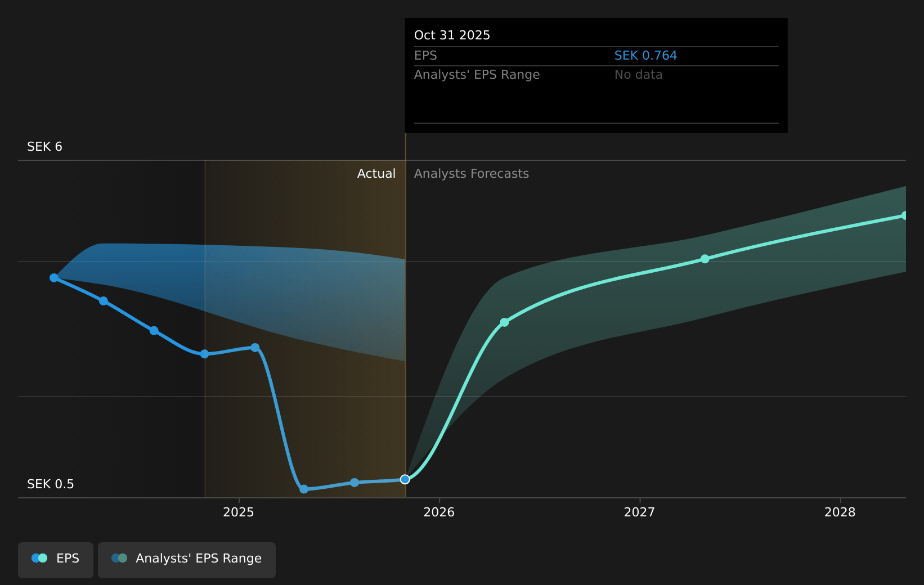Image resolution: width=924 pixels, height=585 pixels.
Task: Click the first EPS data point at far left
Action: (54, 278)
